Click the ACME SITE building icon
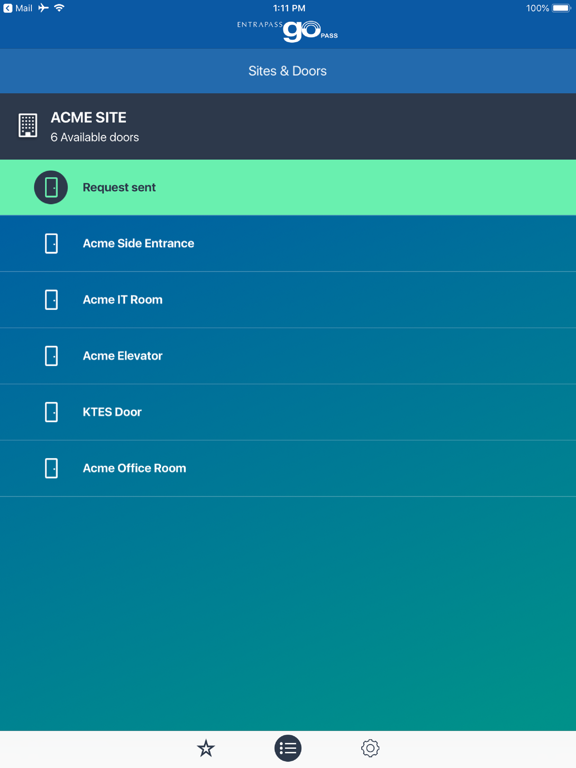576x768 pixels. 28,125
